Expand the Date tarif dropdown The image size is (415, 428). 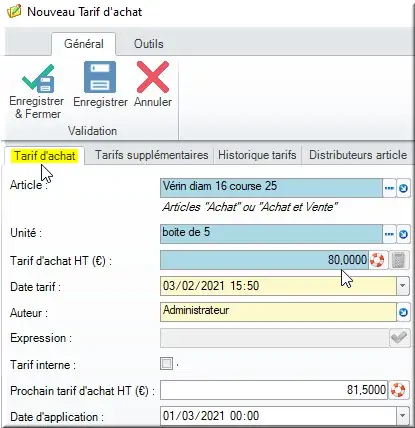coord(403,286)
